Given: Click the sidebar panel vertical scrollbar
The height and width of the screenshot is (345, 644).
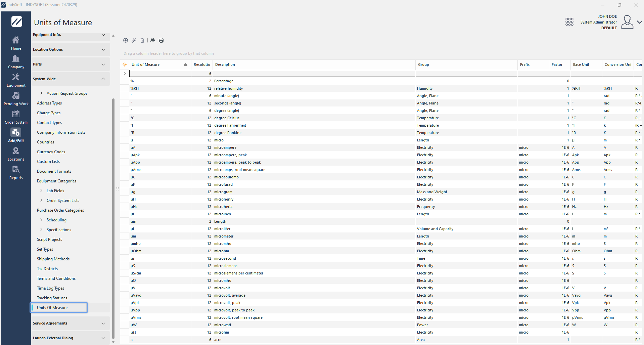Looking at the screenshot, I should tap(113, 218).
